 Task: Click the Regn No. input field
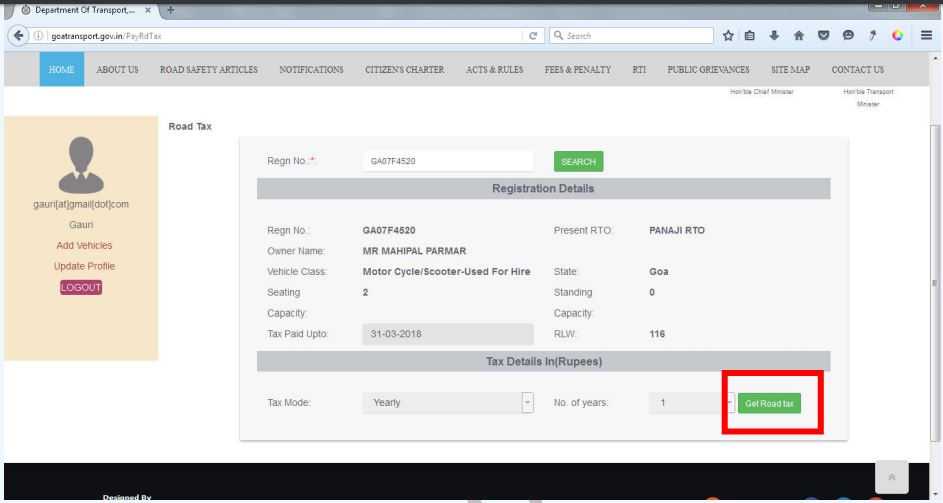448,161
